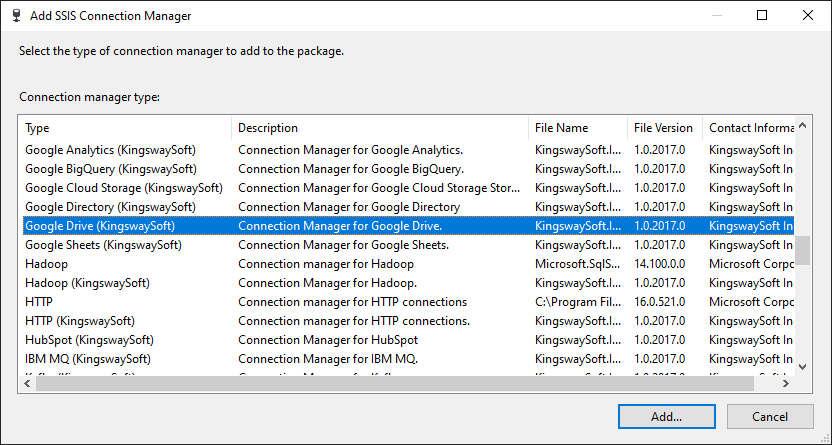The image size is (832, 445).
Task: Click the horizontal scroll left arrow
Action: [28, 383]
